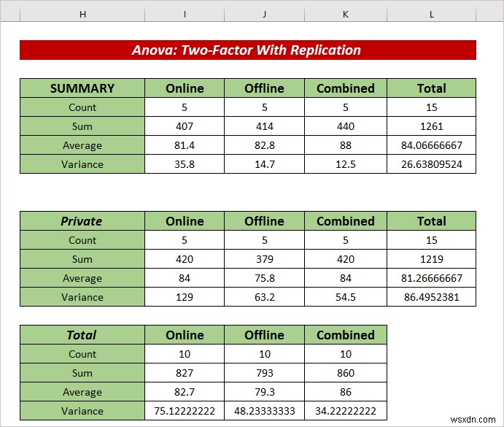Screen dimensions: 504x427
Task: Select Online count 5 in SUMMARY table
Action: pyautogui.click(x=185, y=107)
